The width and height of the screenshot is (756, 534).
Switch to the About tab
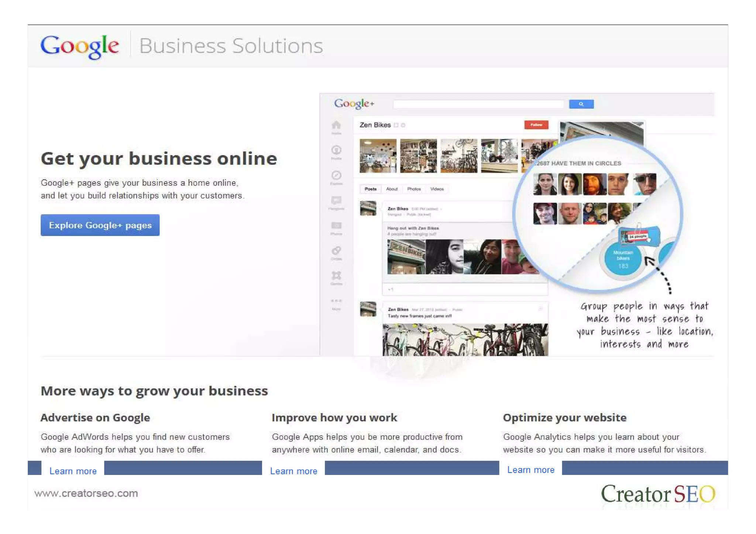(x=392, y=189)
